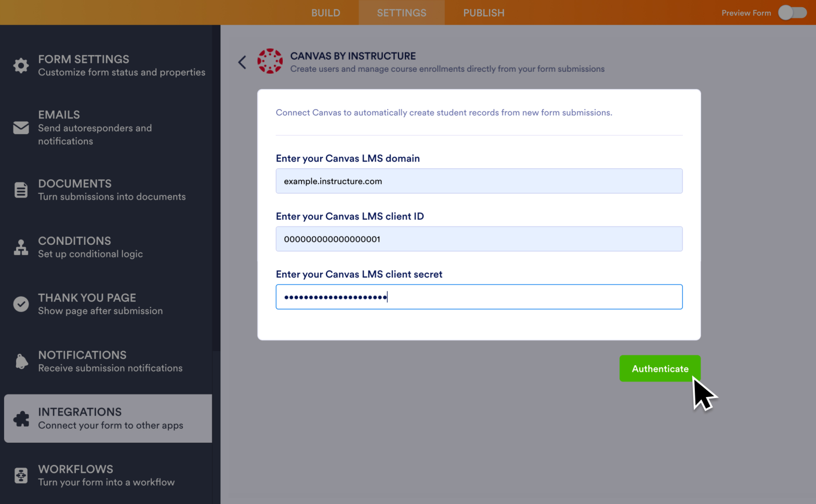816x504 pixels.
Task: Click the Form Settings gear icon
Action: (21, 65)
